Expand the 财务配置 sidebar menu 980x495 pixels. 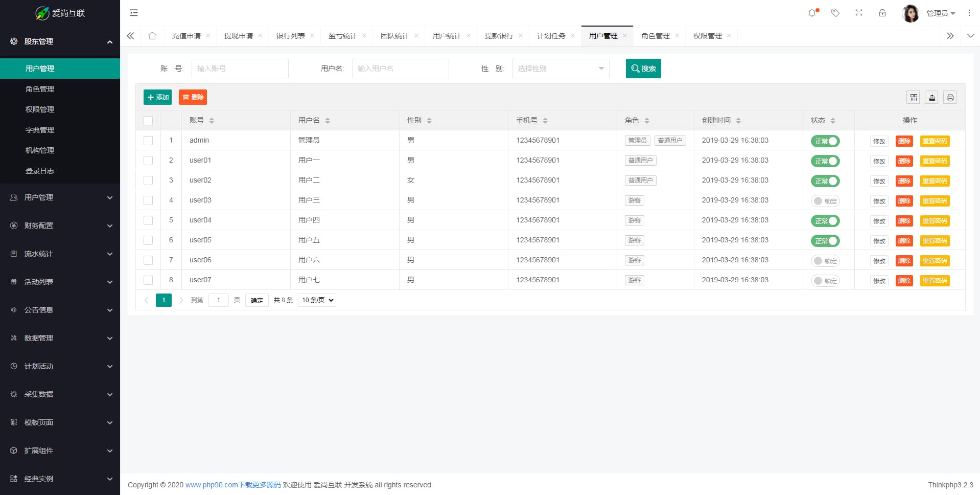pyautogui.click(x=60, y=226)
